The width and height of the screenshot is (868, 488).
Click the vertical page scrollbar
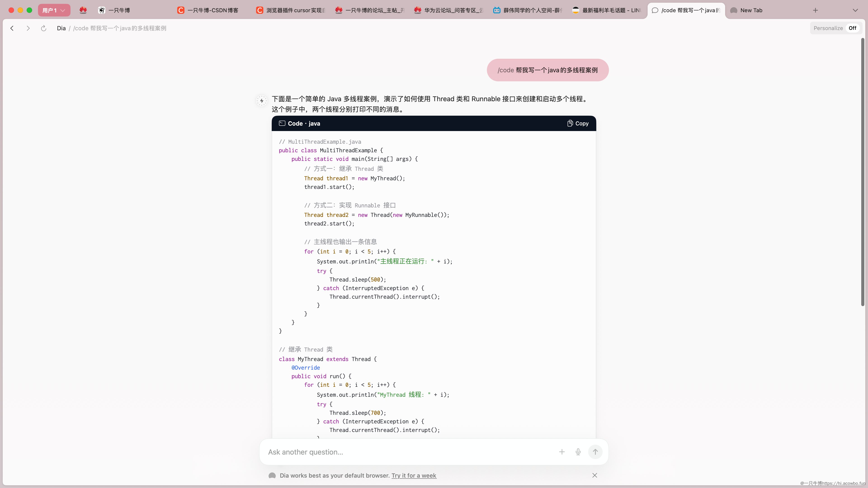[863, 172]
